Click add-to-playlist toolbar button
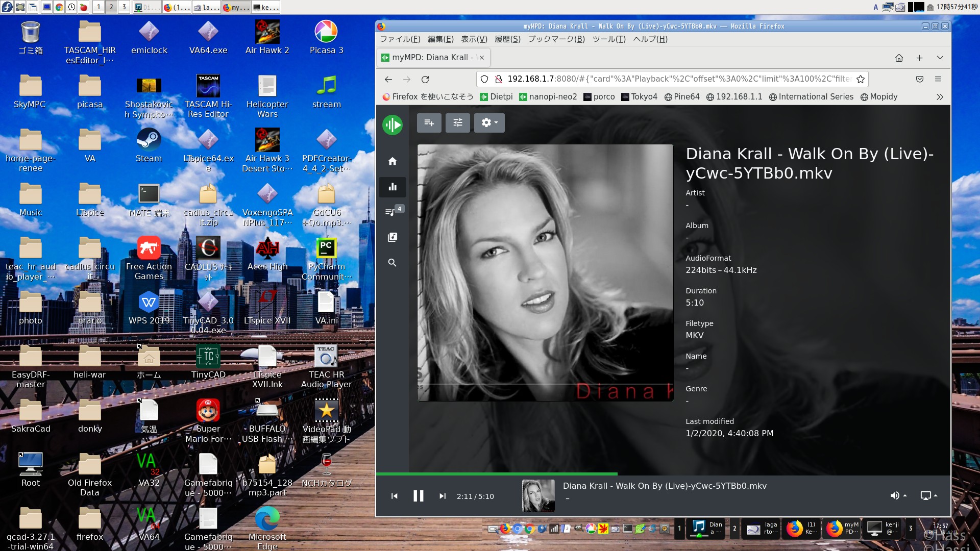 click(x=429, y=123)
